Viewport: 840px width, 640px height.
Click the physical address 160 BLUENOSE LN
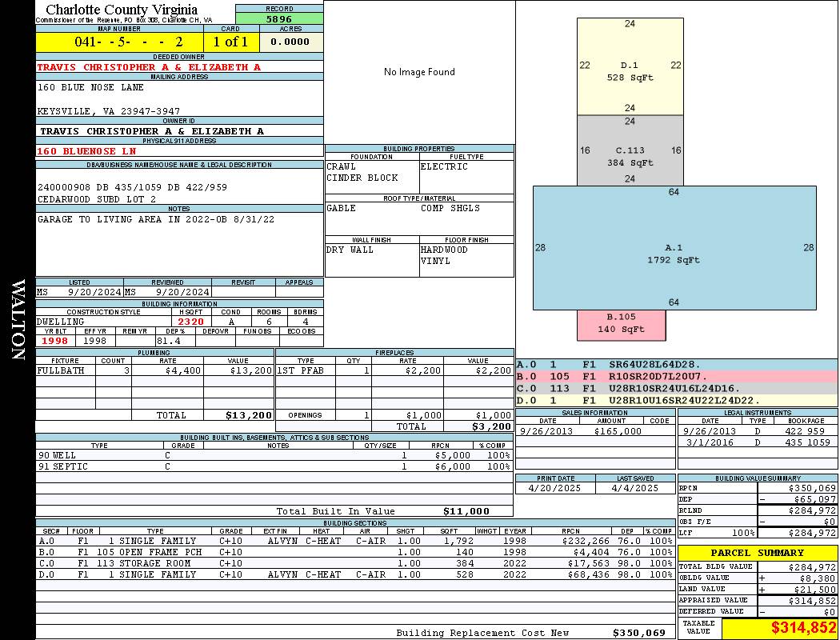pos(86,151)
